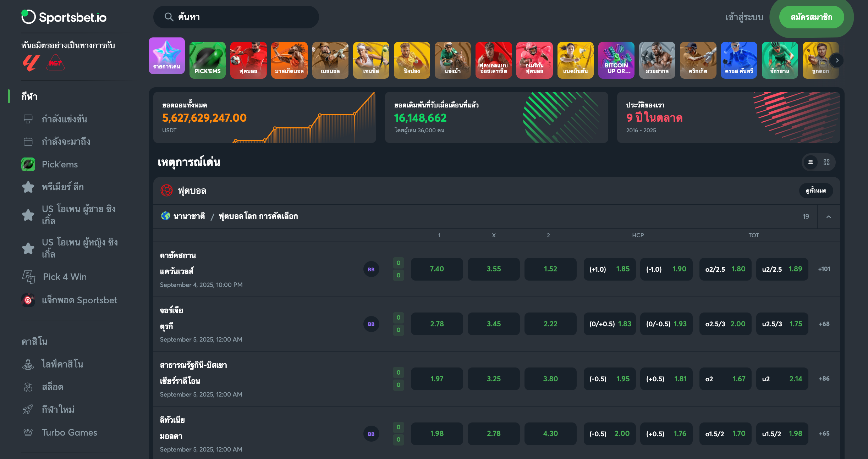This screenshot has width=868, height=459.
Task: Select the Bitcoin Up or Down tile
Action: (616, 60)
